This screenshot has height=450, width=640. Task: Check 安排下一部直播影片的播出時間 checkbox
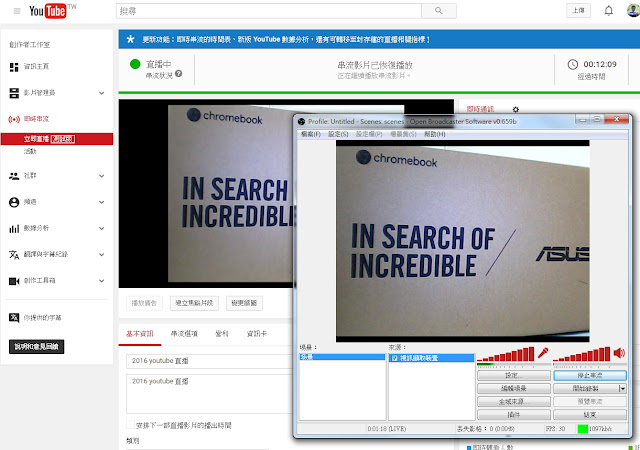point(130,425)
